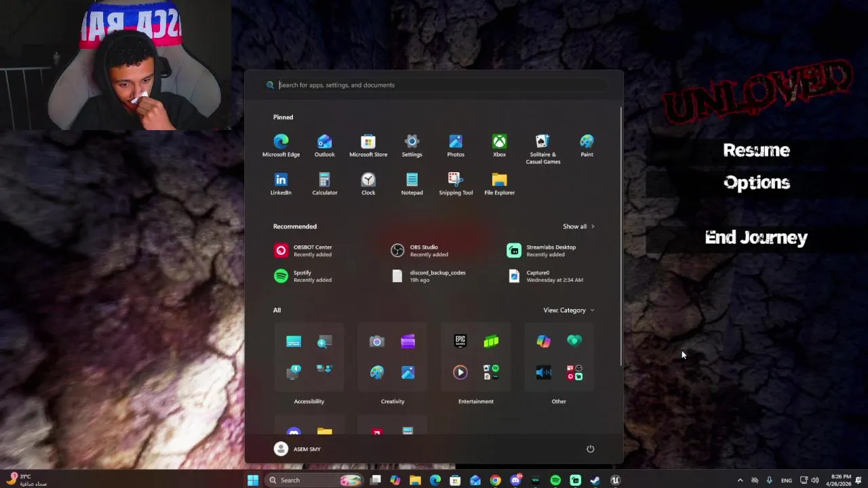Click the taskbar Search box

point(315,480)
